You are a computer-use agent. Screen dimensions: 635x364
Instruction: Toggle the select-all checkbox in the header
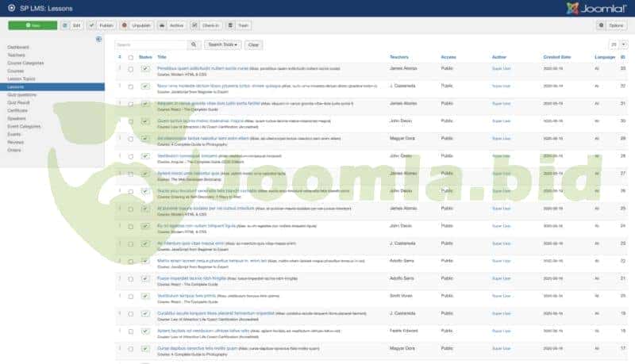click(130, 58)
